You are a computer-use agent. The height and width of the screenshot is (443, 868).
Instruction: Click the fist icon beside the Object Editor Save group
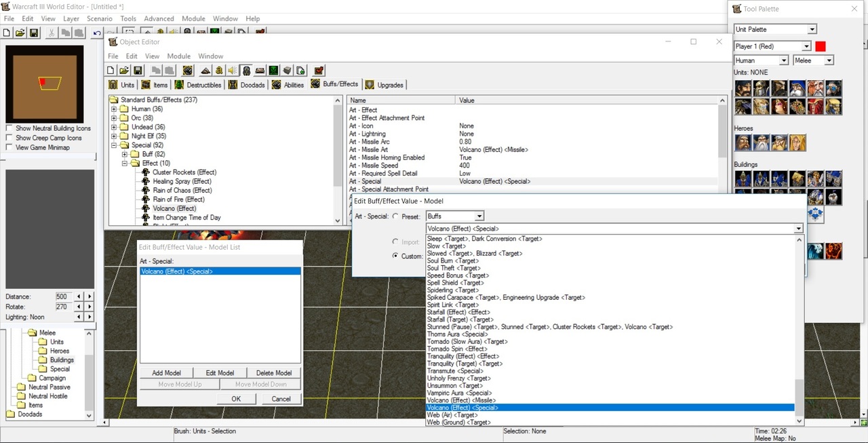(x=188, y=71)
